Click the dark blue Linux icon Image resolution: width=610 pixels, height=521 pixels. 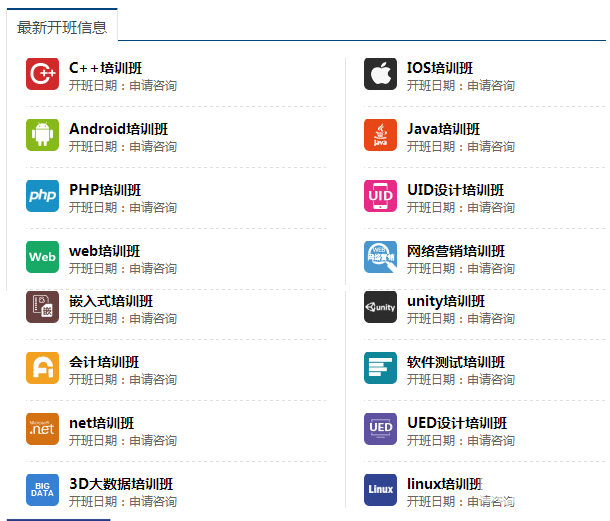(x=380, y=490)
